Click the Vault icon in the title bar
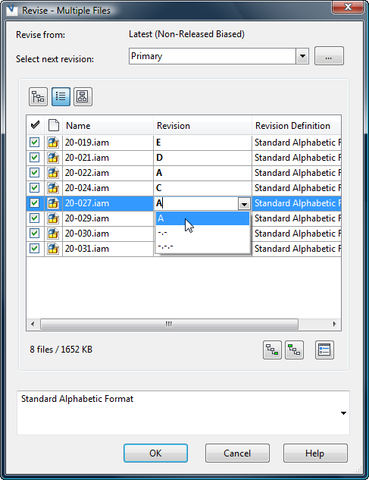The image size is (369, 480). (x=12, y=10)
